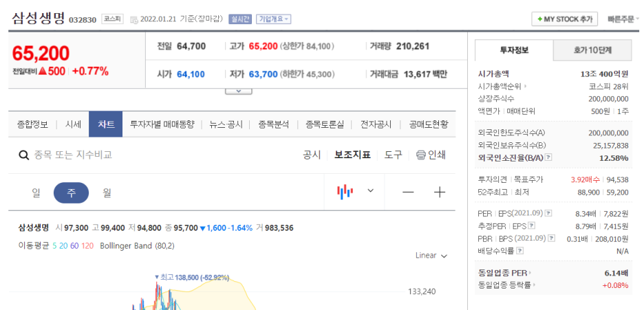The width and height of the screenshot is (644, 310).
Task: Click the magnifier search icon
Action: (x=24, y=155)
